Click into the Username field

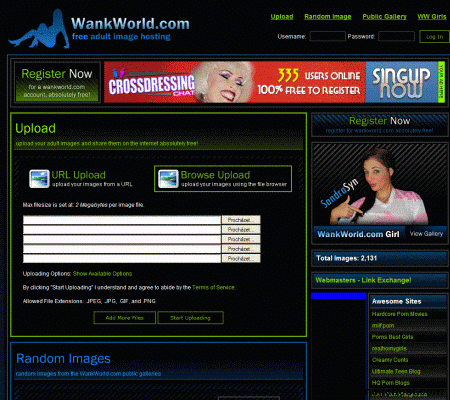tap(328, 36)
